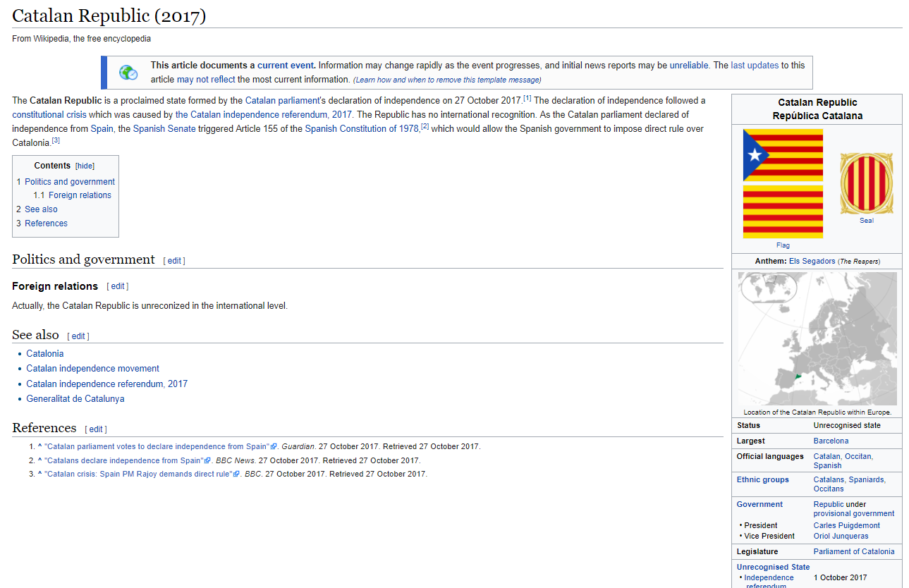
Task: Follow the Spanish Senate link
Action: [164, 129]
